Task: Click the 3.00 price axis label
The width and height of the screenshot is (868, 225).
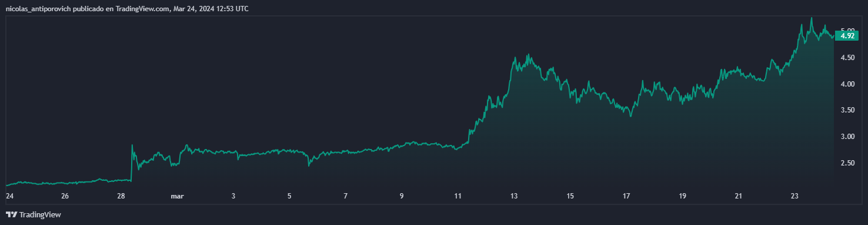Action: tap(848, 137)
